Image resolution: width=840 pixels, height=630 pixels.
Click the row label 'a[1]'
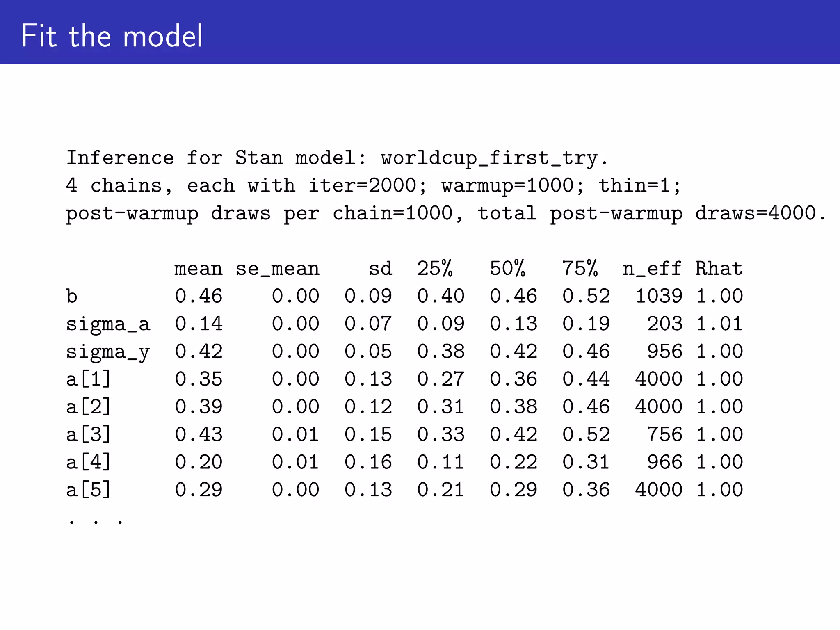89,379
